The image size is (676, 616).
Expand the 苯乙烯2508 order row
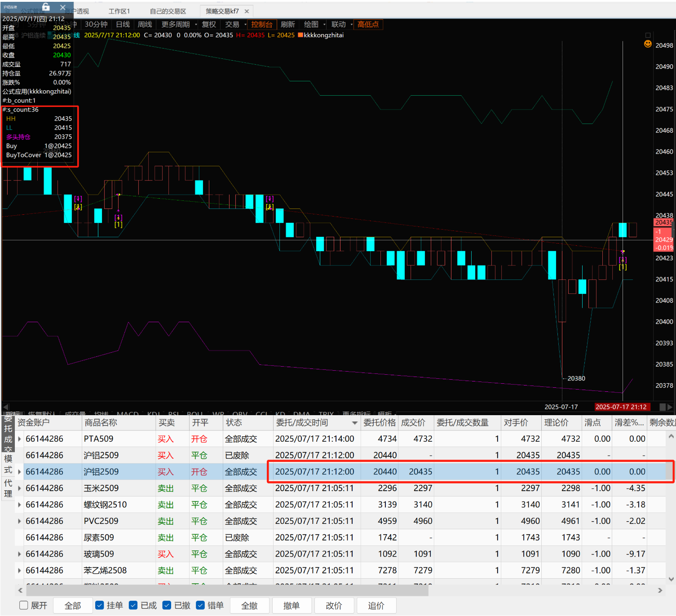19,571
